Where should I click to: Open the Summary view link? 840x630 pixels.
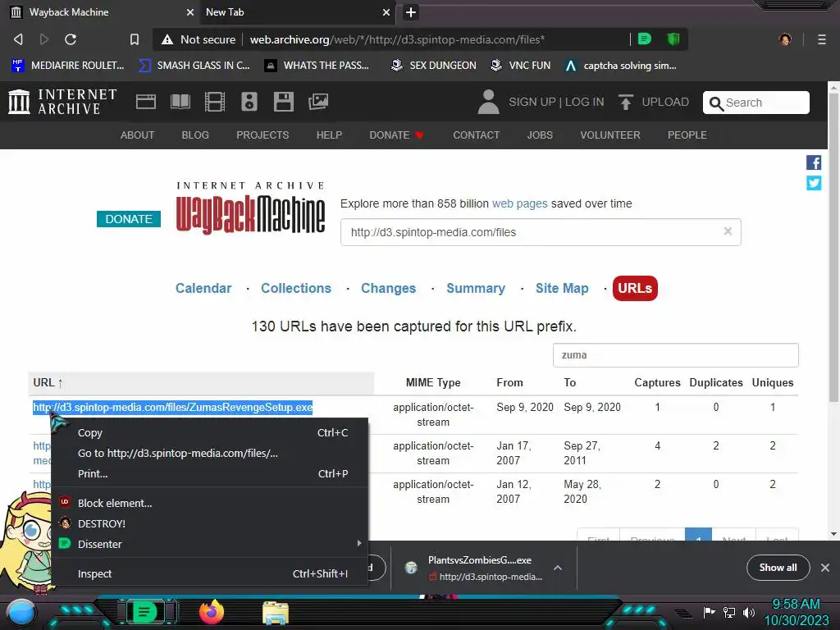click(476, 288)
